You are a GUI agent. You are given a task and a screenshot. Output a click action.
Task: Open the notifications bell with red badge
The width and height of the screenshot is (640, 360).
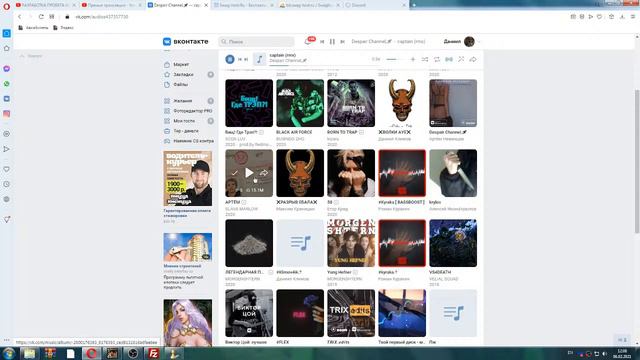pos(308,41)
